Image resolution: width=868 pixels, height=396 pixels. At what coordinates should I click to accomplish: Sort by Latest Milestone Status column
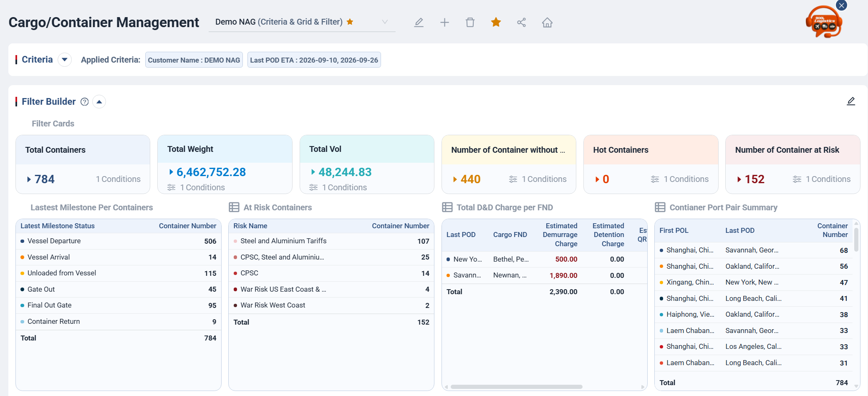(x=58, y=226)
